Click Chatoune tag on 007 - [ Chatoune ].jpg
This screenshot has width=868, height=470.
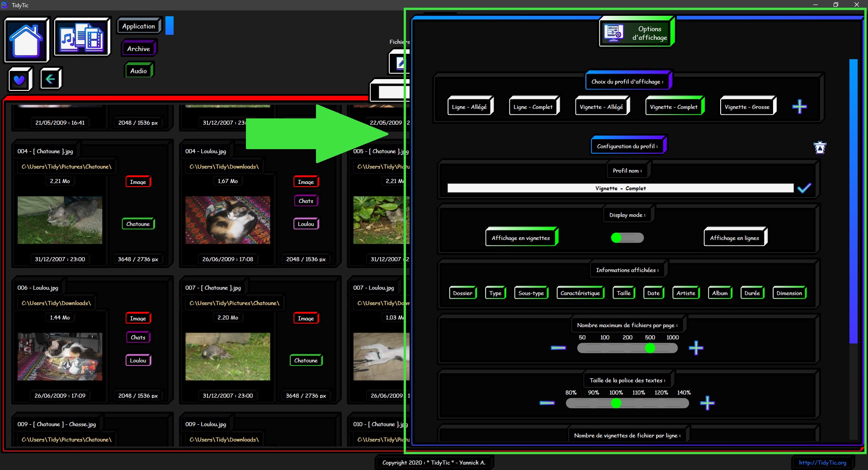point(306,360)
